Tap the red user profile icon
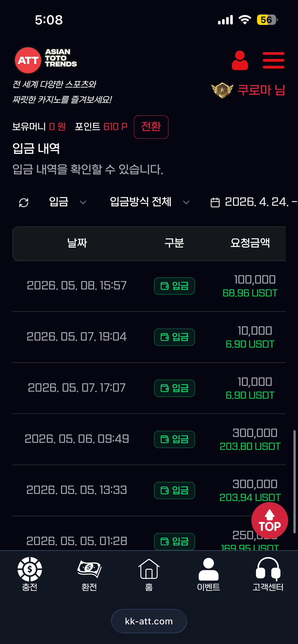 [x=240, y=60]
